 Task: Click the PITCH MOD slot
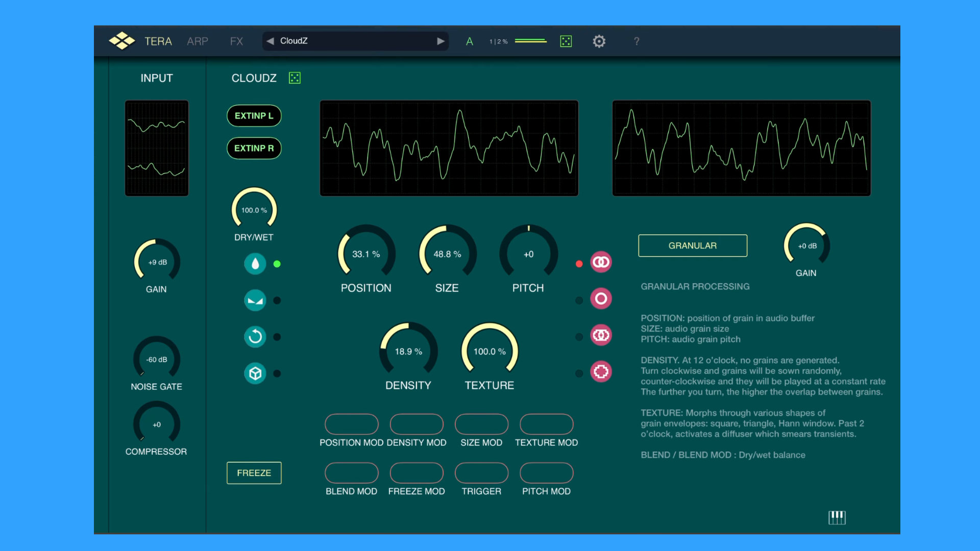[x=547, y=473]
